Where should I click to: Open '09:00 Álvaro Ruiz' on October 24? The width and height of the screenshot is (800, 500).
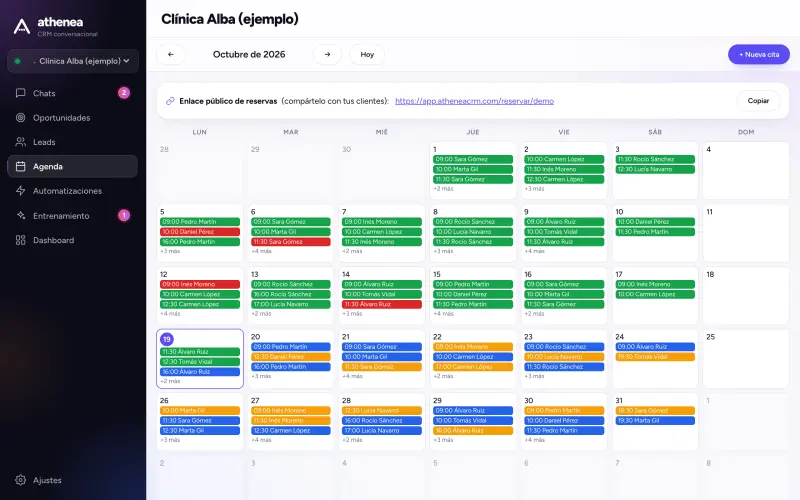(x=655, y=347)
